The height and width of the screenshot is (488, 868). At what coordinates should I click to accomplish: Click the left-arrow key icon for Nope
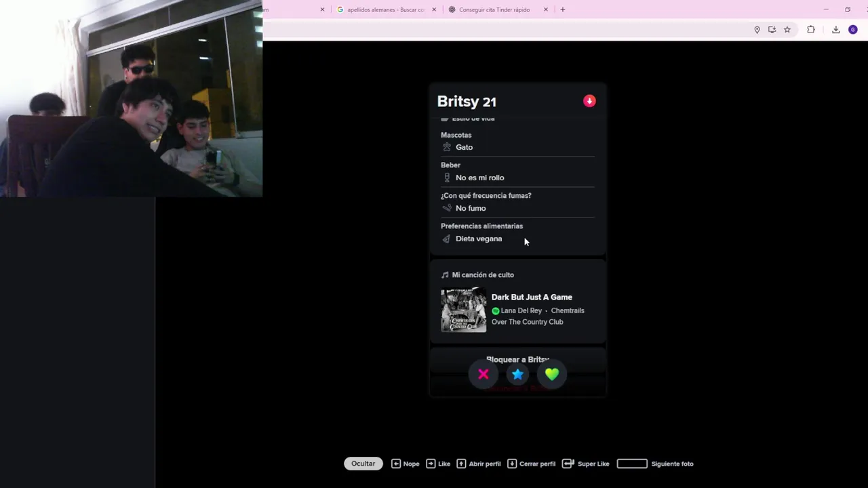point(396,464)
